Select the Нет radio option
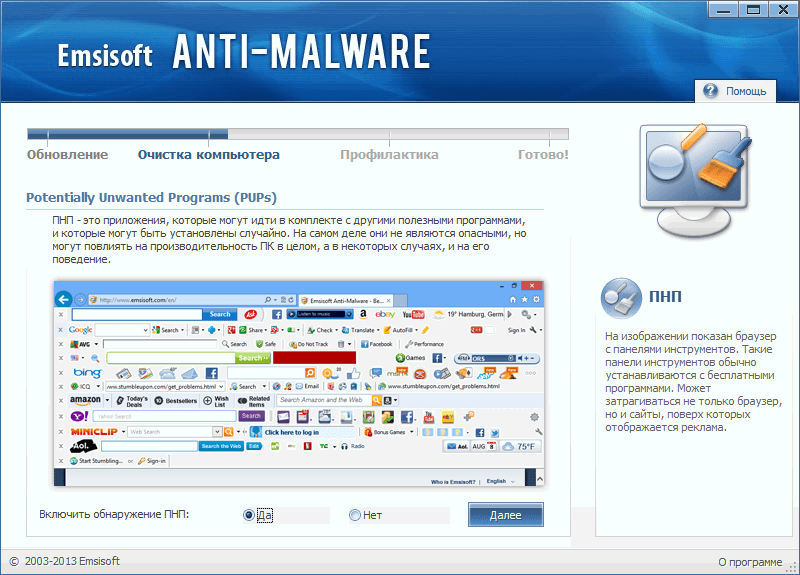Screen dimensions: 800x575 (365, 515)
